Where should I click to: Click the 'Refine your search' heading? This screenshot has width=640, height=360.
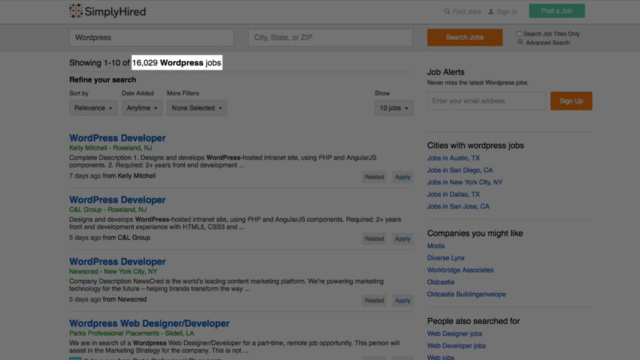pos(102,80)
